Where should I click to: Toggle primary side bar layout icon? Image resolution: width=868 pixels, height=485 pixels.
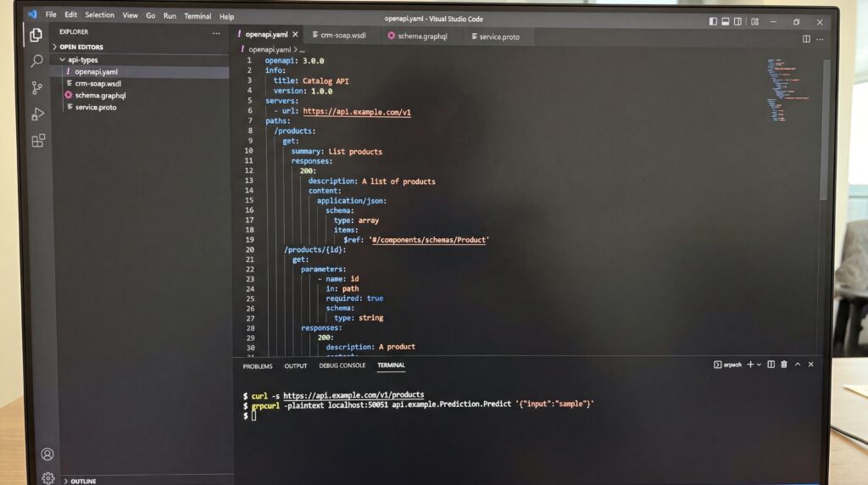[x=713, y=21]
